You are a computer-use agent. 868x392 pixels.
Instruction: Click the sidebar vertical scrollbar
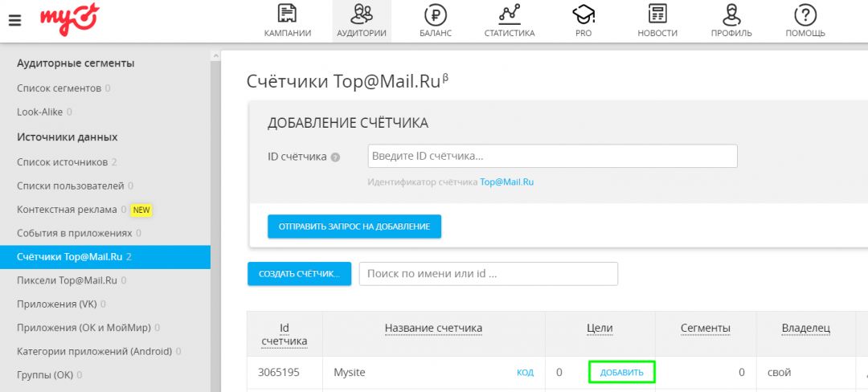coord(215,221)
